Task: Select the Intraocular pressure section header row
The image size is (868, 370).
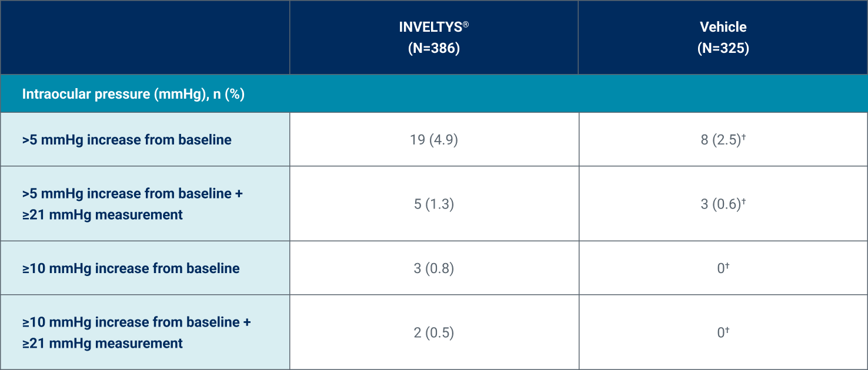Action: 434,94
